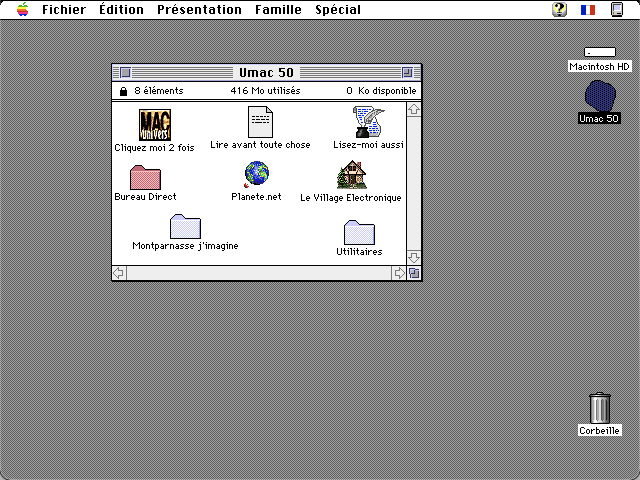This screenshot has width=640, height=480.
Task: Open the application menu icon at far right
Action: click(617, 9)
